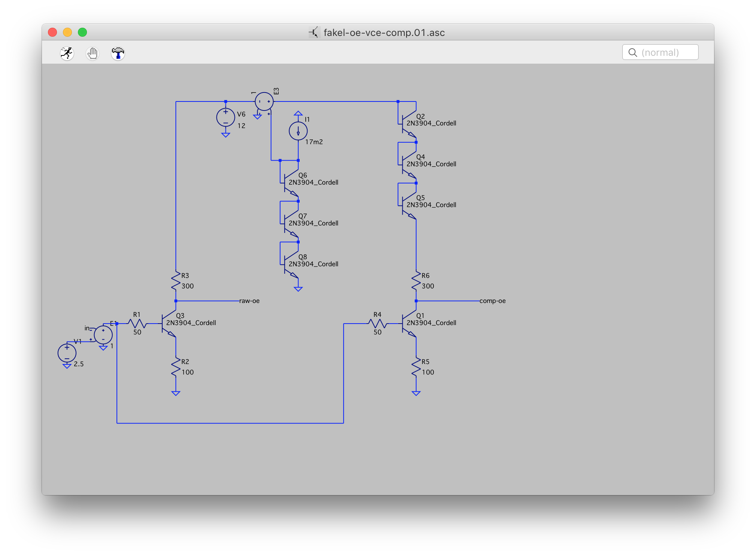Image resolution: width=756 pixels, height=555 pixels.
Task: Select the V1 2.5V voltage source
Action: tap(67, 353)
